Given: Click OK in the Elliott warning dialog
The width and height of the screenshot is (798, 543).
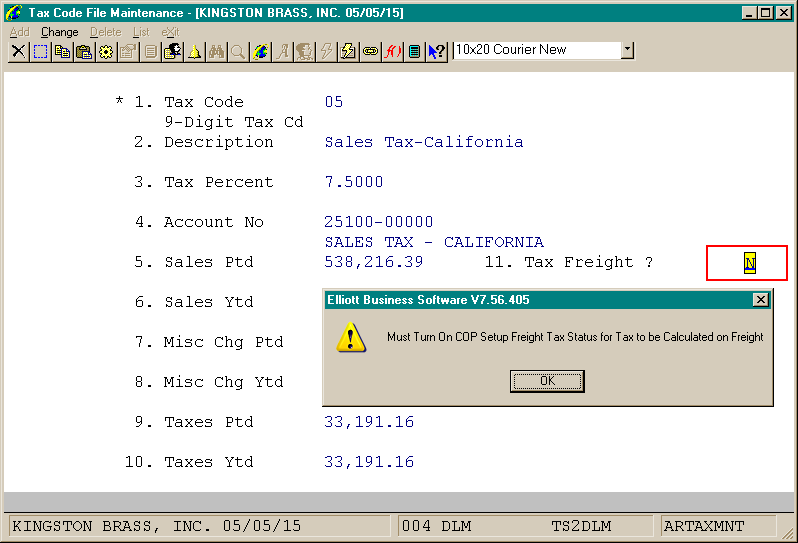Looking at the screenshot, I should tap(547, 381).
